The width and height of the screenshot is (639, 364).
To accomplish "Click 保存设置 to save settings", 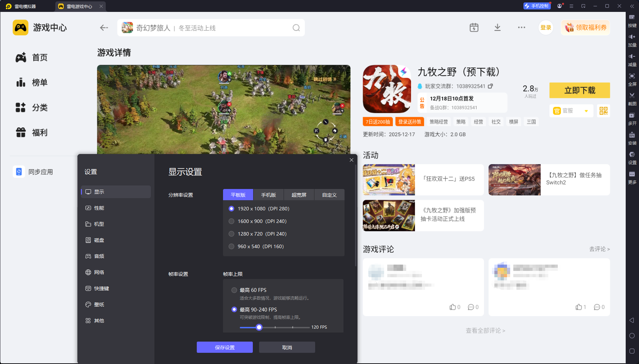I will click(225, 347).
